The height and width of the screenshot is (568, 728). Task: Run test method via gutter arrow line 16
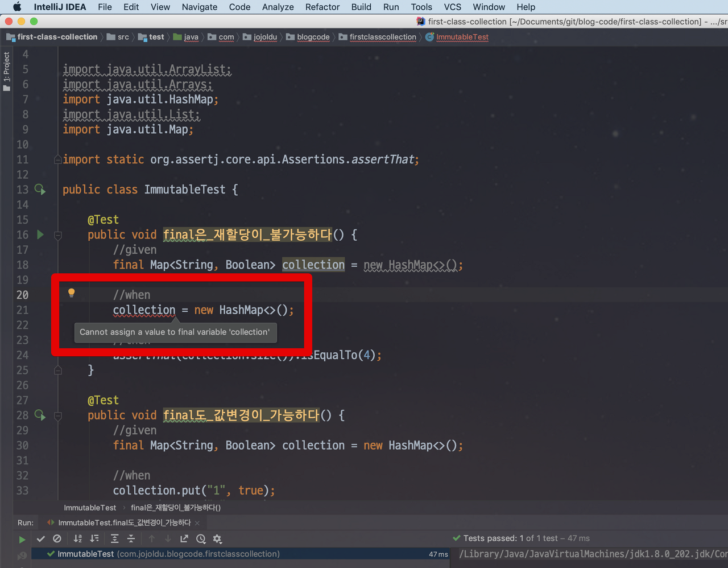(x=40, y=234)
